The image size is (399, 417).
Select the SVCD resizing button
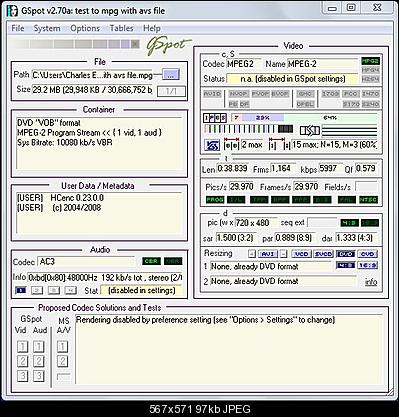323,254
